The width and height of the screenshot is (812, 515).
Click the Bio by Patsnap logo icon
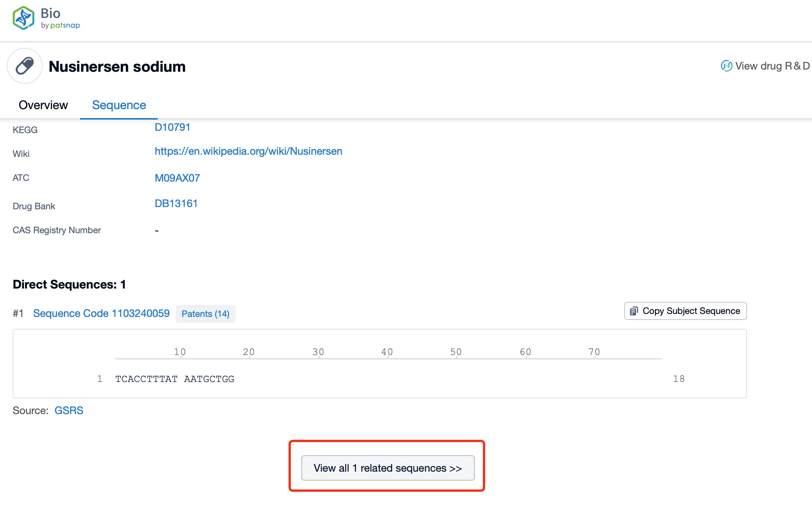[23, 18]
